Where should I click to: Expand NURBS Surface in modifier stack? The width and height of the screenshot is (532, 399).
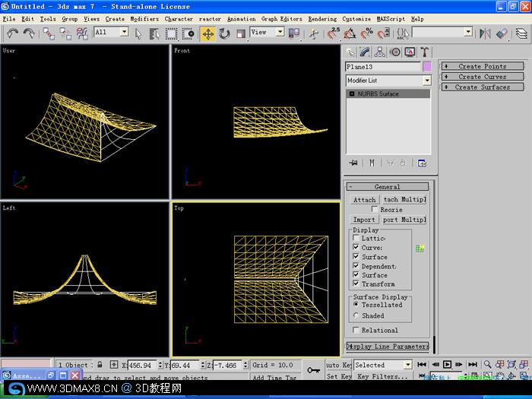352,93
